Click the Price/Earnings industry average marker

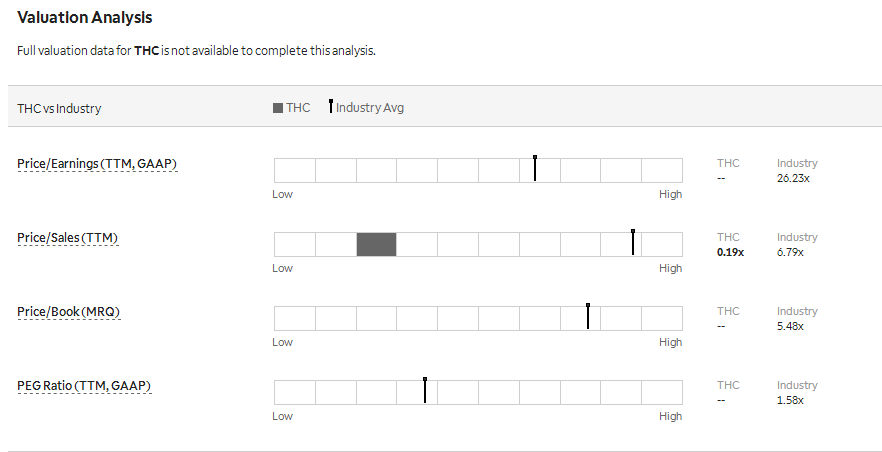point(535,168)
